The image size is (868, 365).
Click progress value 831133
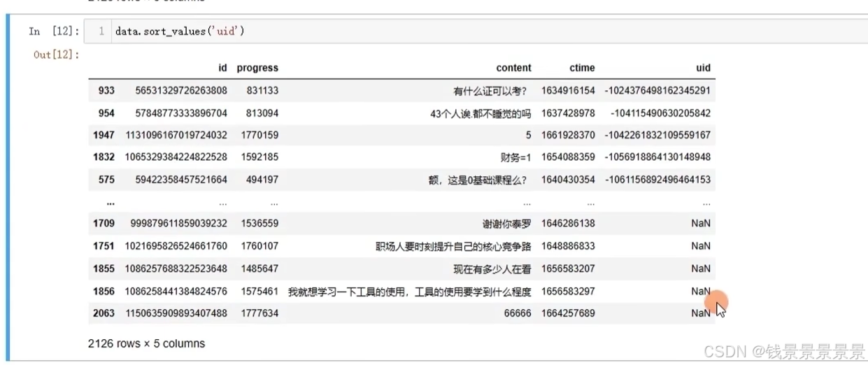(262, 91)
